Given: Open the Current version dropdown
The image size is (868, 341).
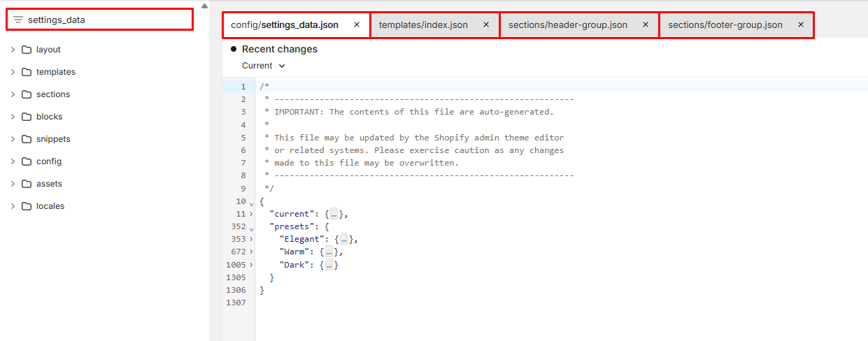Looking at the screenshot, I should (x=264, y=66).
